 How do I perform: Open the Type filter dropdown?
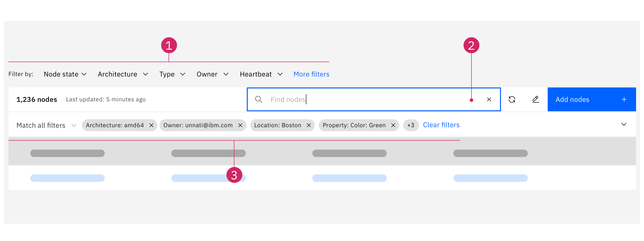click(x=172, y=74)
